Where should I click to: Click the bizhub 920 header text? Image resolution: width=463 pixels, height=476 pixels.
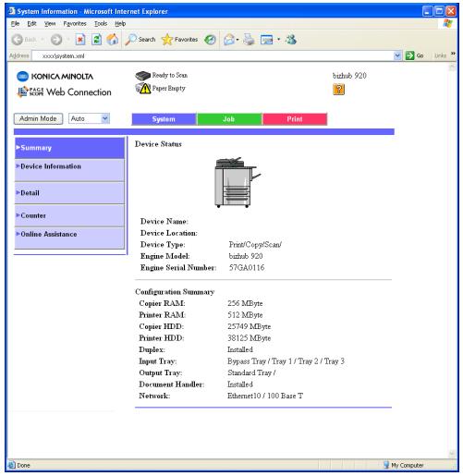[x=349, y=76]
